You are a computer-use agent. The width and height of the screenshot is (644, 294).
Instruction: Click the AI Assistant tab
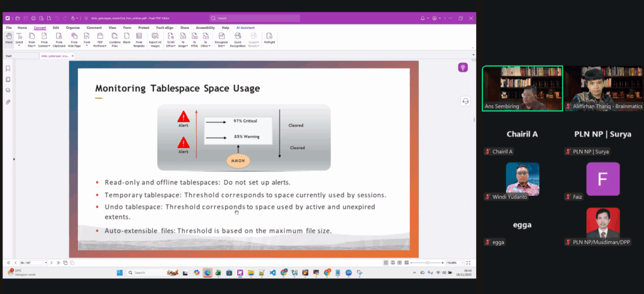point(246,28)
